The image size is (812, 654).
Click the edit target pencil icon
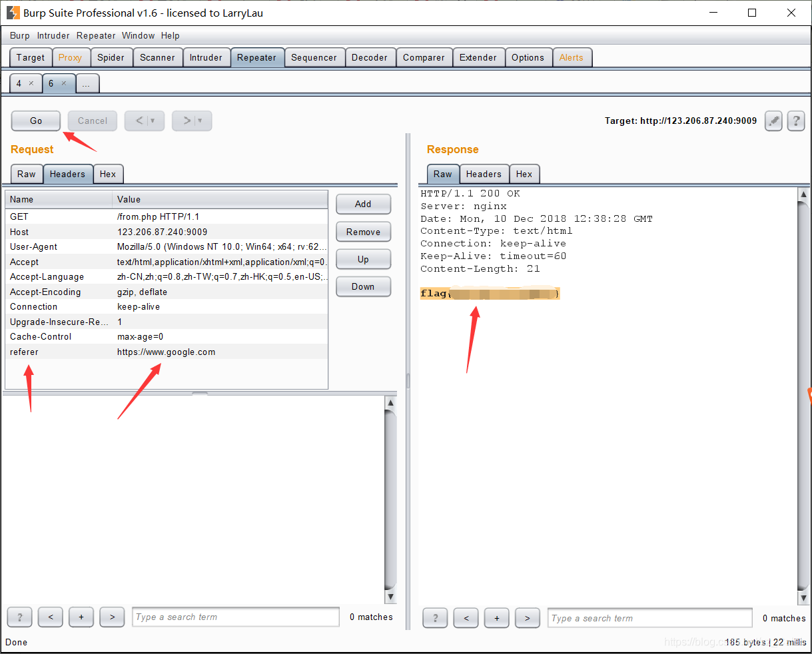(773, 121)
